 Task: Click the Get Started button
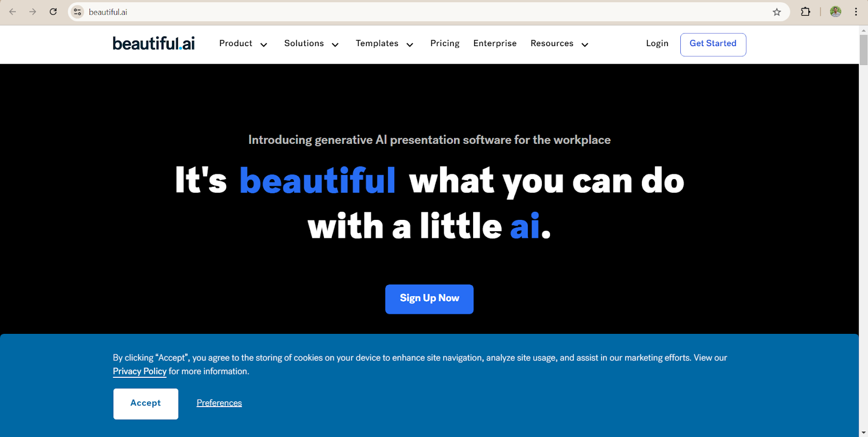713,45
